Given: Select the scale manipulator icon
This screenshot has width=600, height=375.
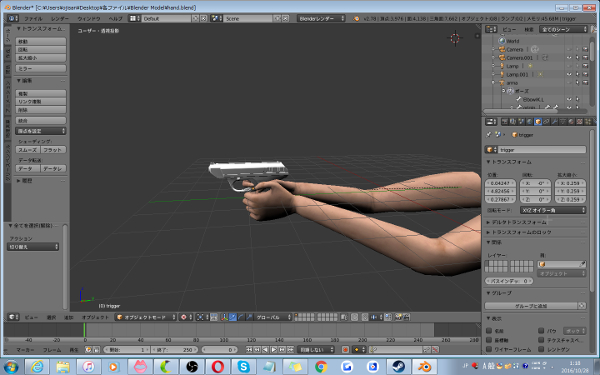Looking at the screenshot, I should tap(249, 317).
